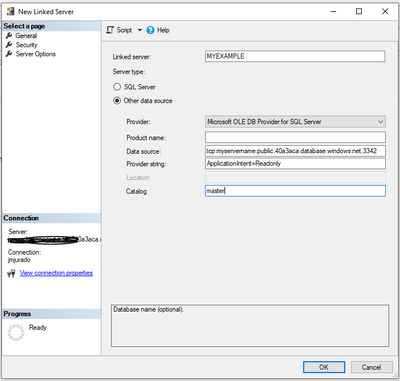
Task: Open the Script dropdown arrow
Action: click(x=140, y=30)
